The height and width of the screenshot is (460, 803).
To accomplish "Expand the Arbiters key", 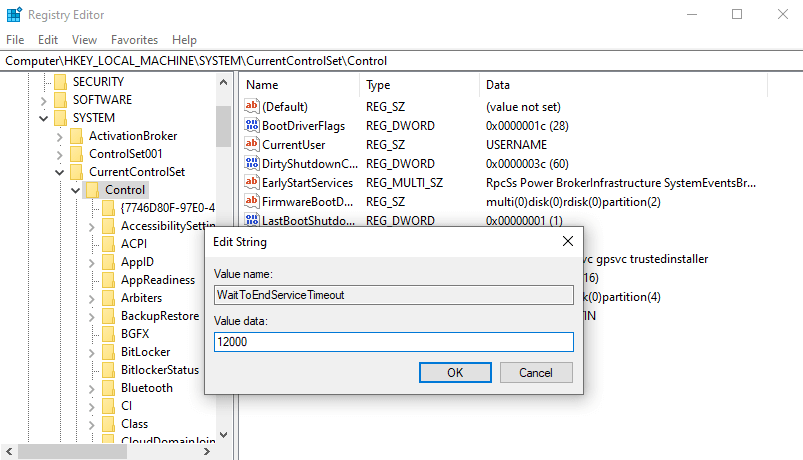I will [91, 299].
